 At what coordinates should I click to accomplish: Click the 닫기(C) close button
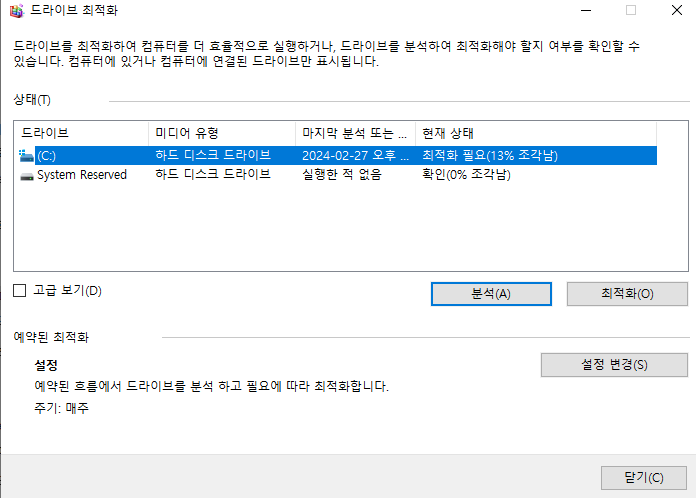pyautogui.click(x=644, y=478)
